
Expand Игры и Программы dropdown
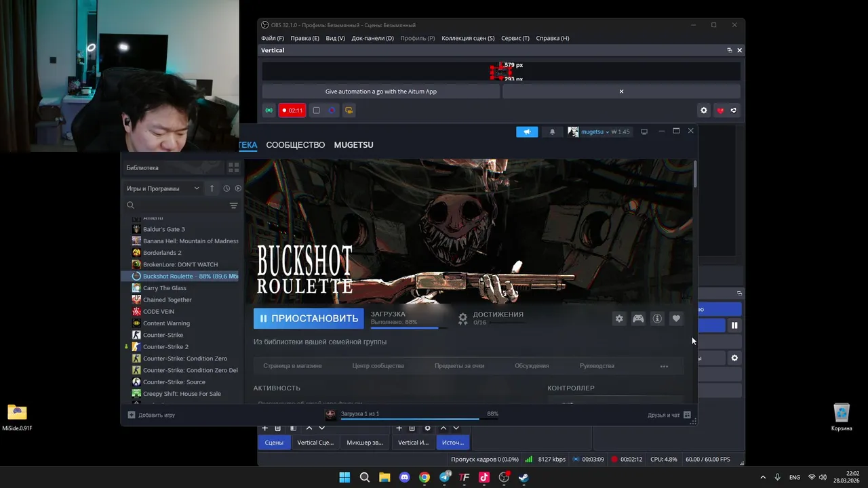(163, 188)
